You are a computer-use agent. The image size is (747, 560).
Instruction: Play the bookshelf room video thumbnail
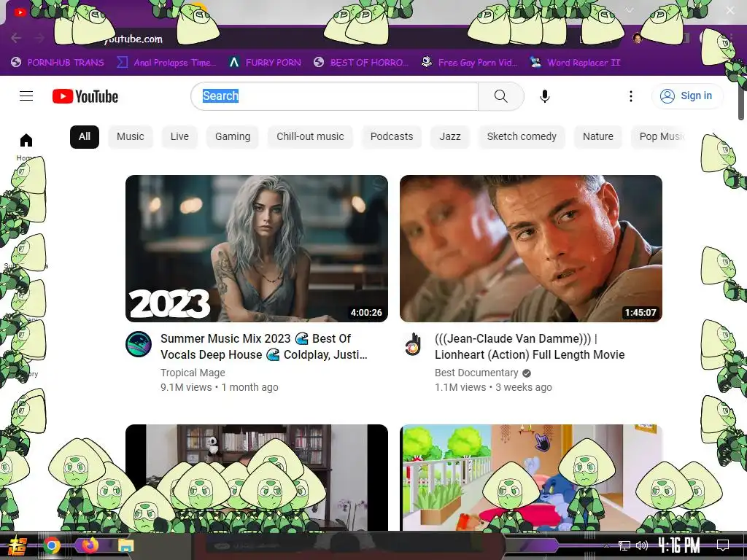pos(257,477)
